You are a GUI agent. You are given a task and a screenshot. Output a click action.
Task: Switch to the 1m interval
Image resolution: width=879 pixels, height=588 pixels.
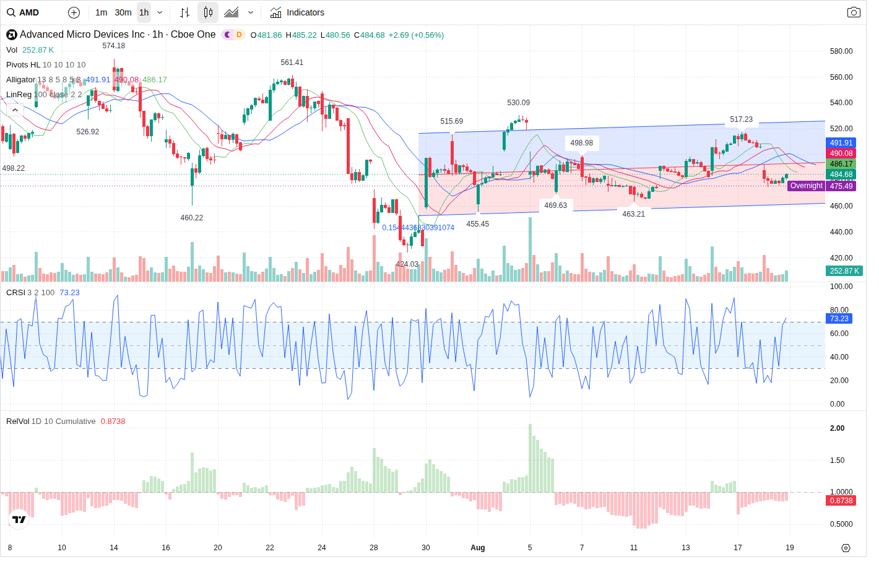click(101, 12)
